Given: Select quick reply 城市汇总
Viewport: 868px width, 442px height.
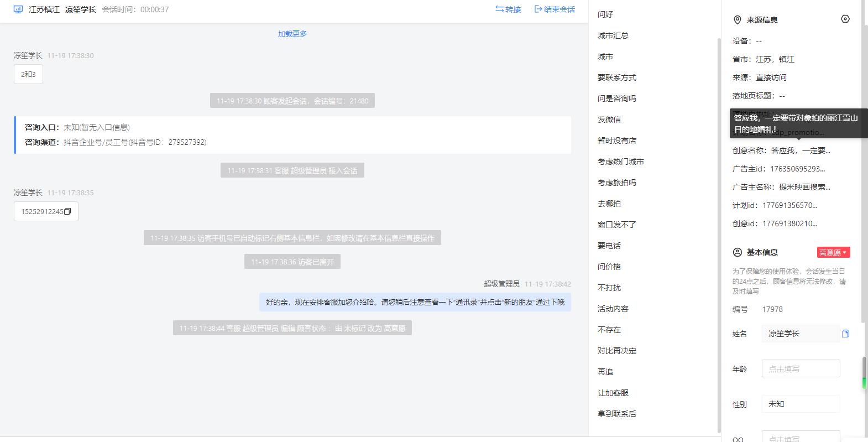Looking at the screenshot, I should tap(613, 35).
